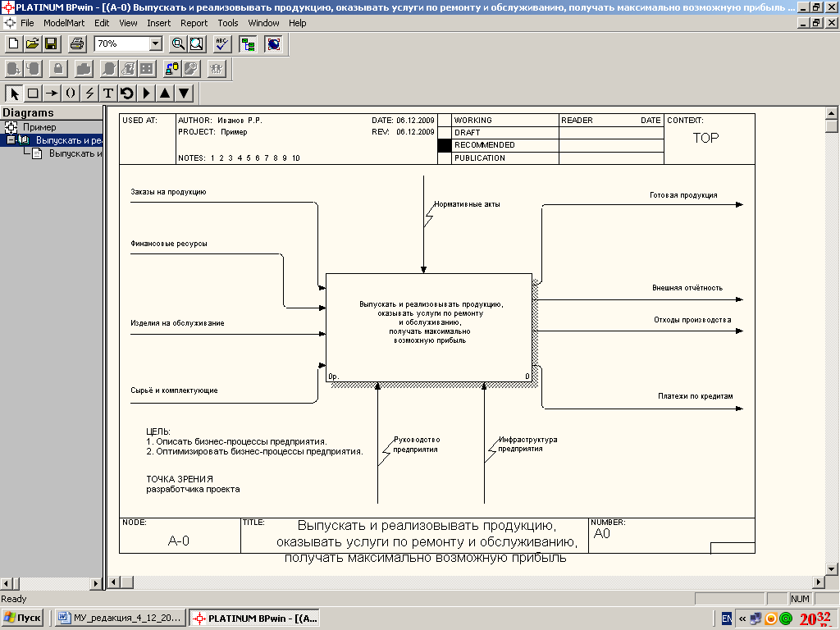Create a new model with New icon
840x630 pixels.
[x=14, y=44]
